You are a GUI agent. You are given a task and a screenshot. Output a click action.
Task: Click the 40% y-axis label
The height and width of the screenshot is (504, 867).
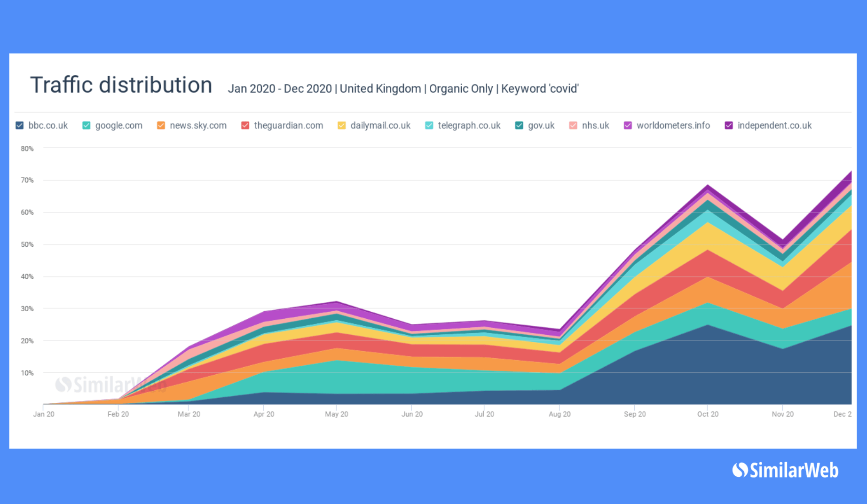27,276
